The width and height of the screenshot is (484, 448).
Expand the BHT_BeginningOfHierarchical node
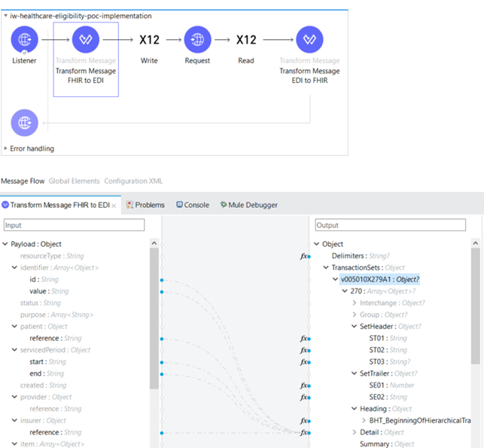pos(364,420)
